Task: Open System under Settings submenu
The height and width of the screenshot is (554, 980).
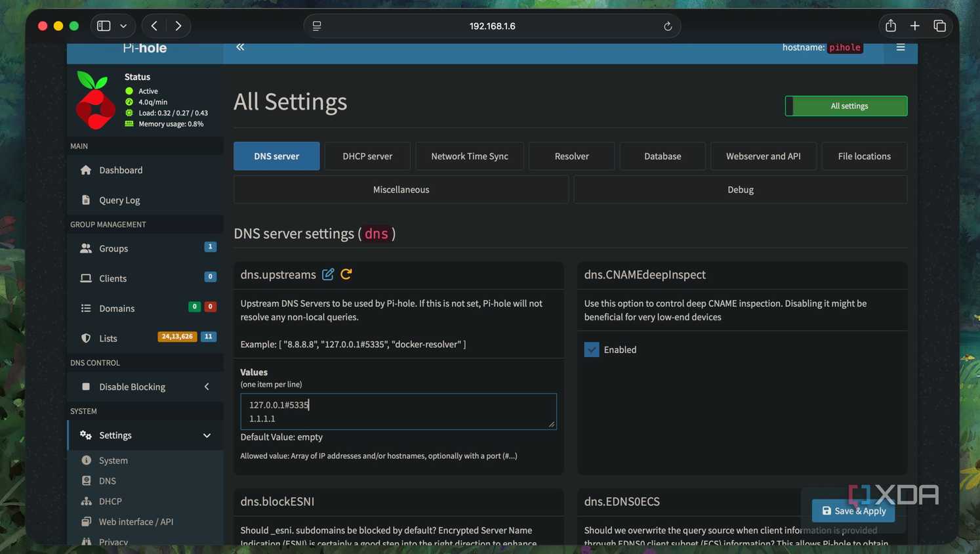Action: (145, 461)
